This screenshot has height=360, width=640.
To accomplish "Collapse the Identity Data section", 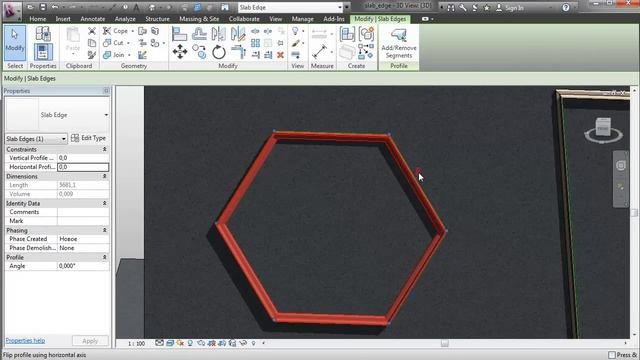I will coord(104,203).
